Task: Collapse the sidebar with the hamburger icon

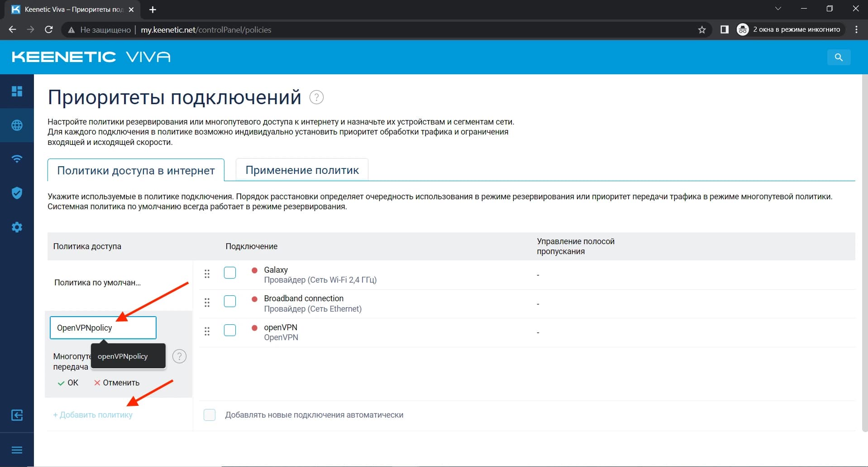Action: [17, 450]
